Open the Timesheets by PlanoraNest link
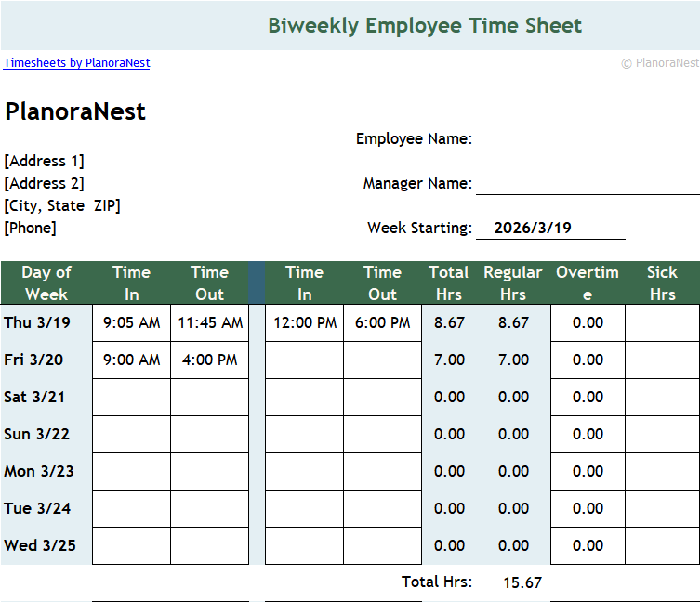700x602 pixels. coord(77,63)
